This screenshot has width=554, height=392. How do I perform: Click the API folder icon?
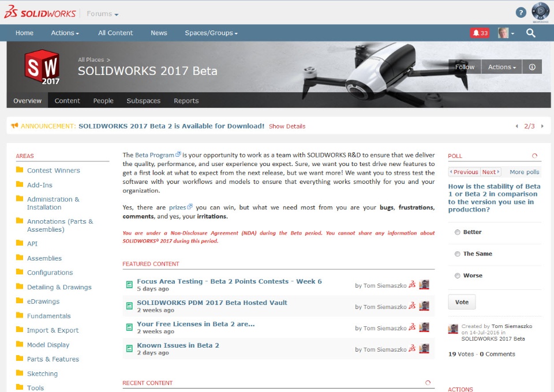pyautogui.click(x=20, y=243)
